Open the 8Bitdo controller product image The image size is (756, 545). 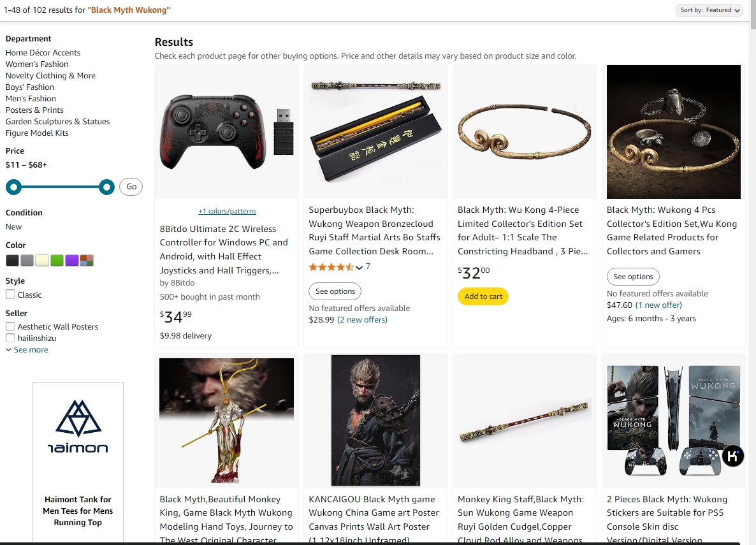click(x=226, y=132)
